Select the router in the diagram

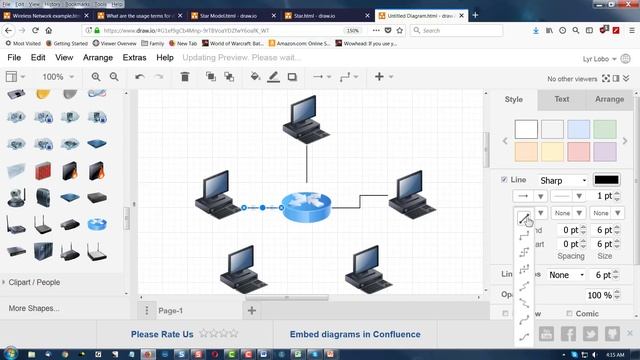(307, 207)
